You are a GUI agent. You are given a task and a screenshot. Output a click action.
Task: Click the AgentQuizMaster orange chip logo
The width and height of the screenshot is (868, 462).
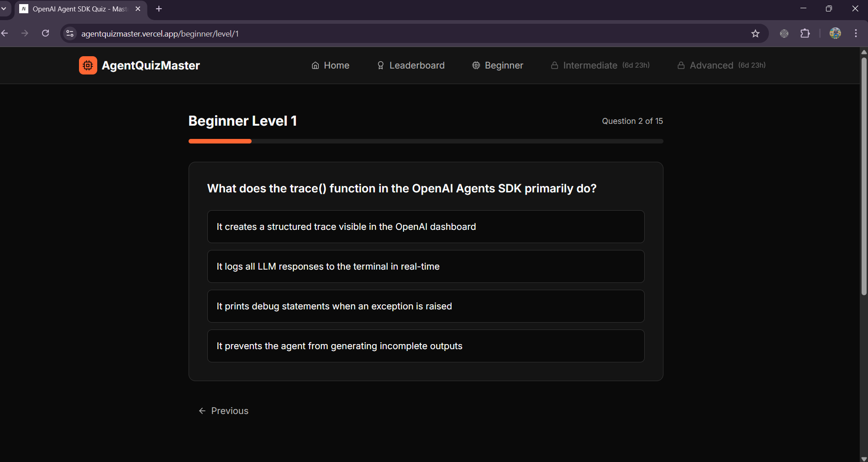(x=88, y=65)
